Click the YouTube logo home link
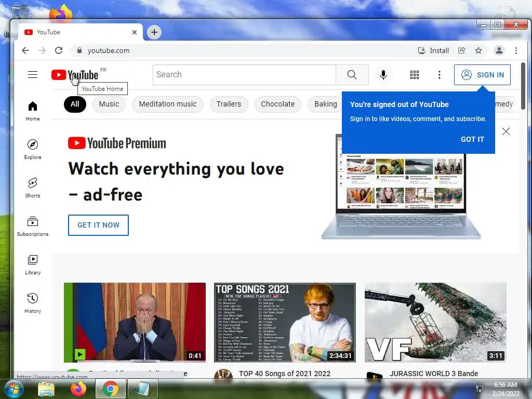 (x=75, y=75)
